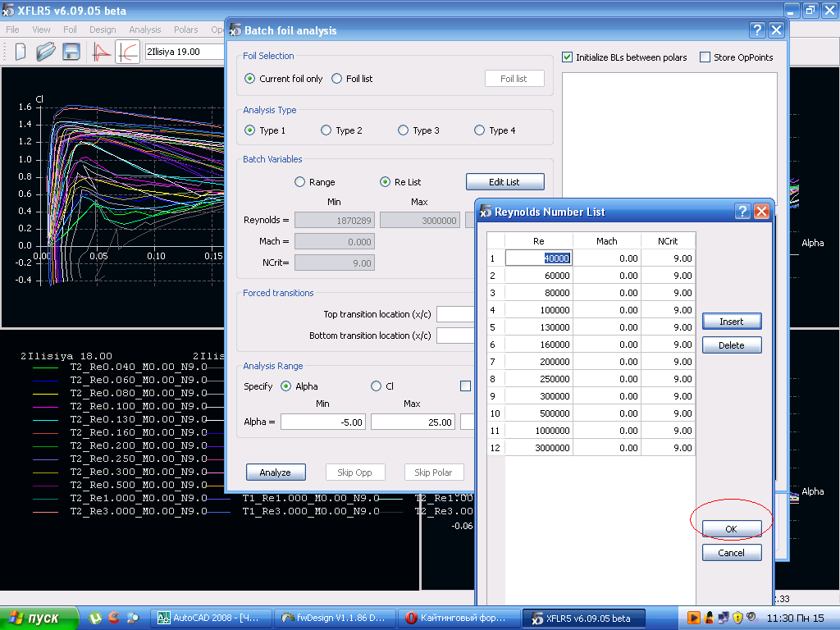Select the Range batch variable option
This screenshot has width=840, height=630.
point(300,182)
